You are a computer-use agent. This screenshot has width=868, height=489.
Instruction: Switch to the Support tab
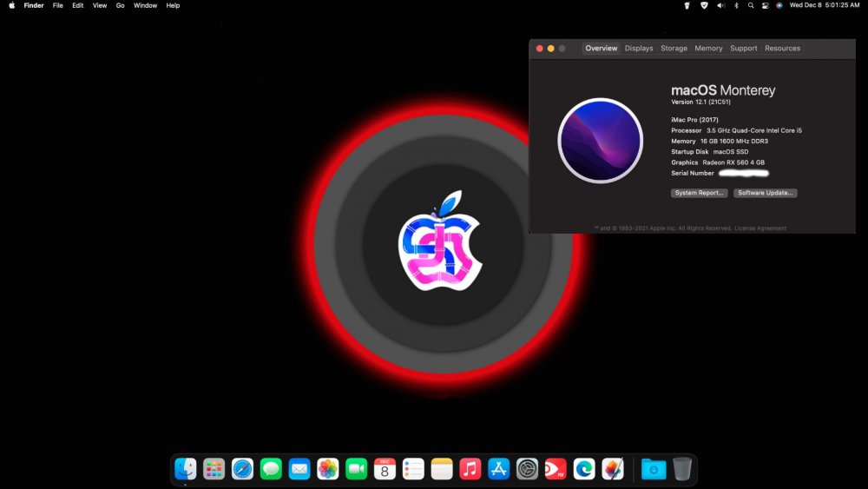(x=744, y=48)
